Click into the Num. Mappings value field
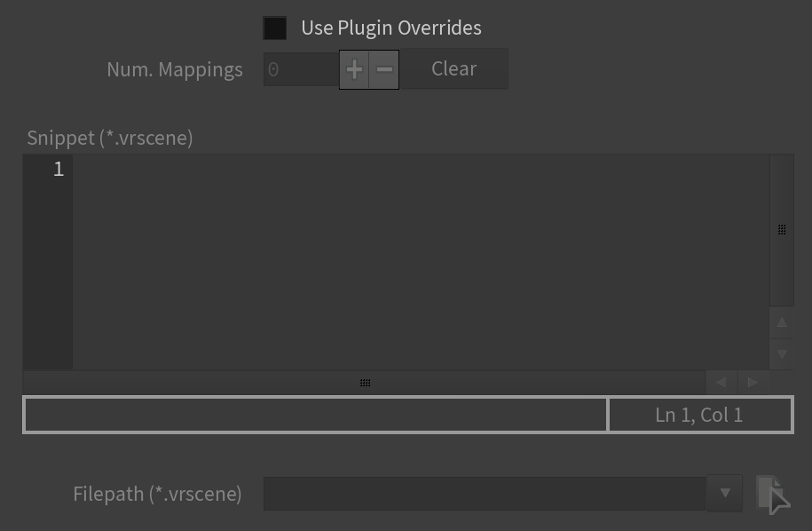The height and width of the screenshot is (531, 812). pos(301,69)
